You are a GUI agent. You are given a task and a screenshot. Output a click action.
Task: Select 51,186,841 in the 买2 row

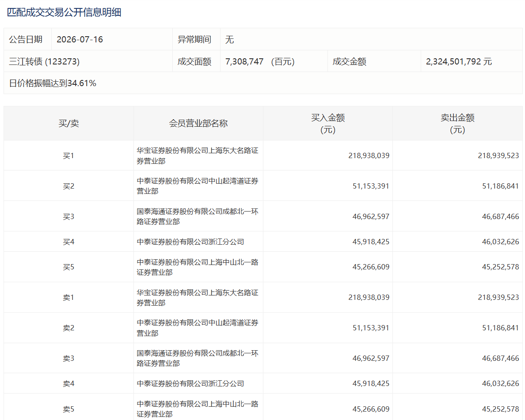click(500, 186)
